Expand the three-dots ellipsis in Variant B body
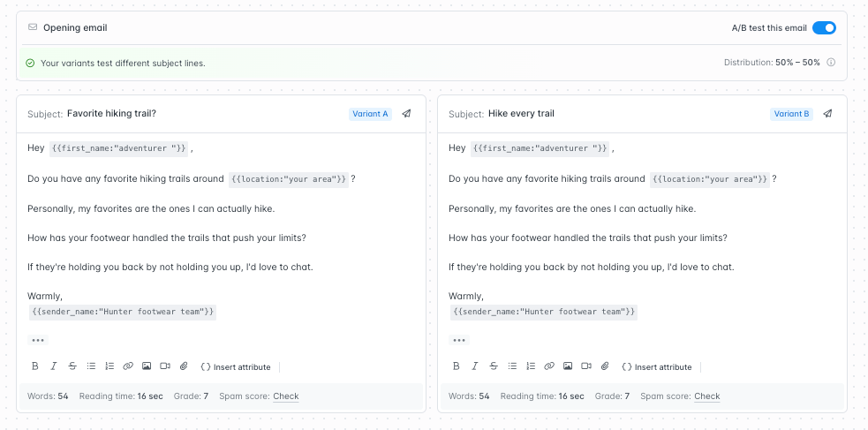868x430 pixels. [x=458, y=340]
